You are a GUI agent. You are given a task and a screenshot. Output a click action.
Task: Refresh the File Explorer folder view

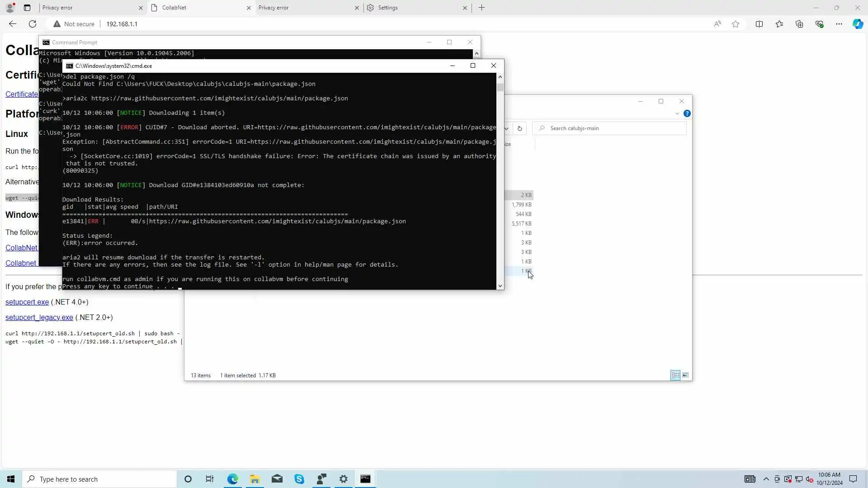coord(520,128)
